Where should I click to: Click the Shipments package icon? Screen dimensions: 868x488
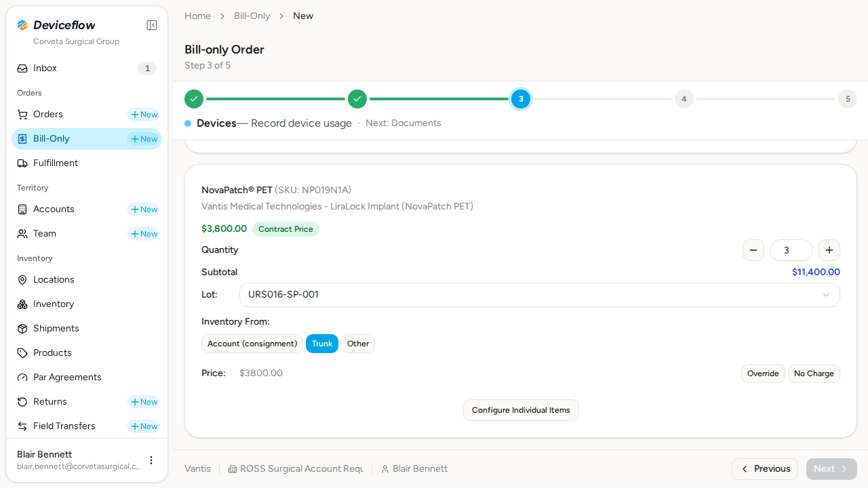click(22, 329)
